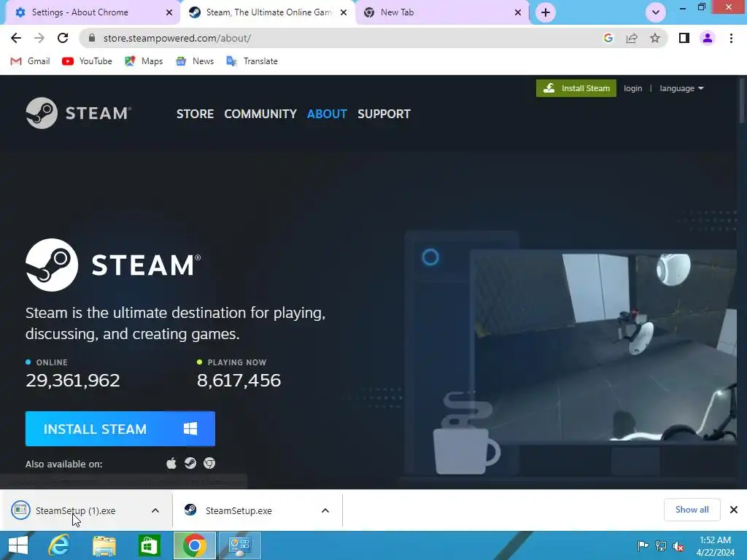This screenshot has width=747, height=560.
Task: Click the login link
Action: [632, 88]
